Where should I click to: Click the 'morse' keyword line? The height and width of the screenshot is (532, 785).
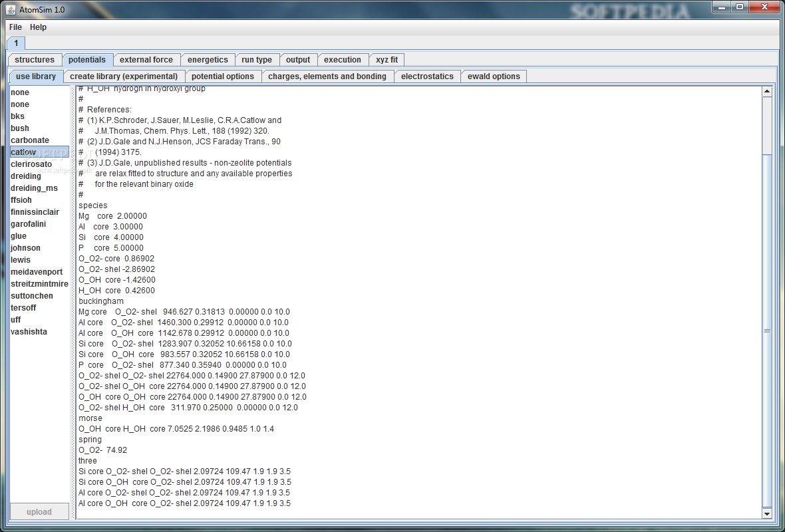pyautogui.click(x=90, y=418)
